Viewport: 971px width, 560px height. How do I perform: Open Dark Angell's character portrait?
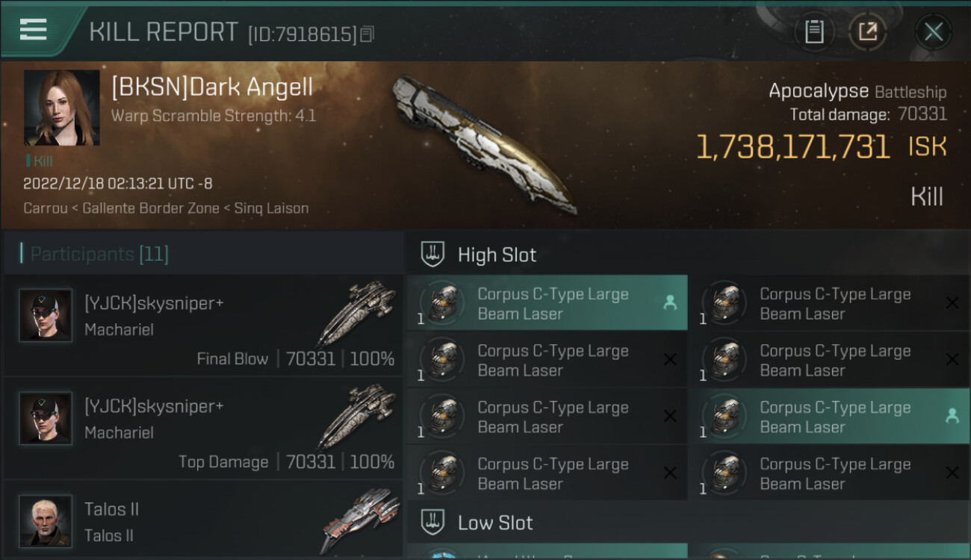[x=61, y=108]
